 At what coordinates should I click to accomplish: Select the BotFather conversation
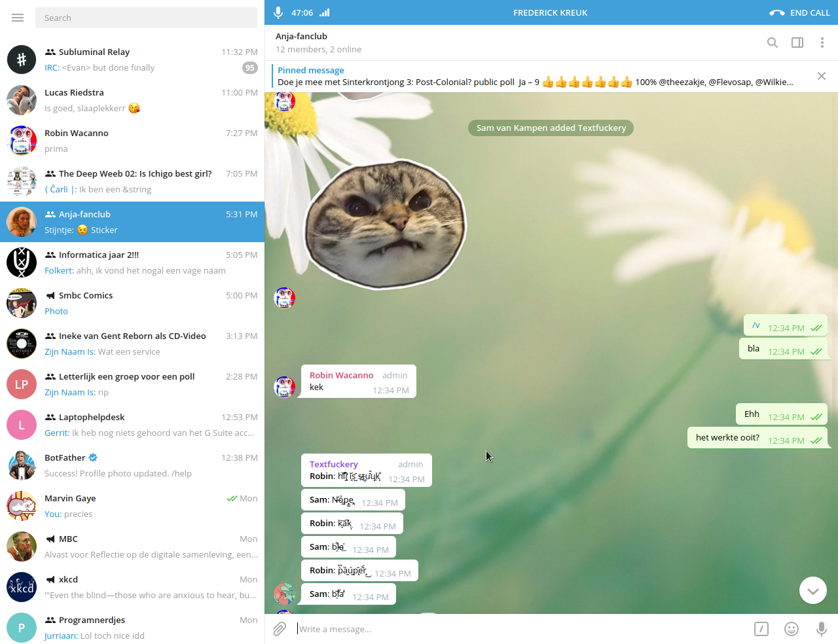[x=132, y=465]
